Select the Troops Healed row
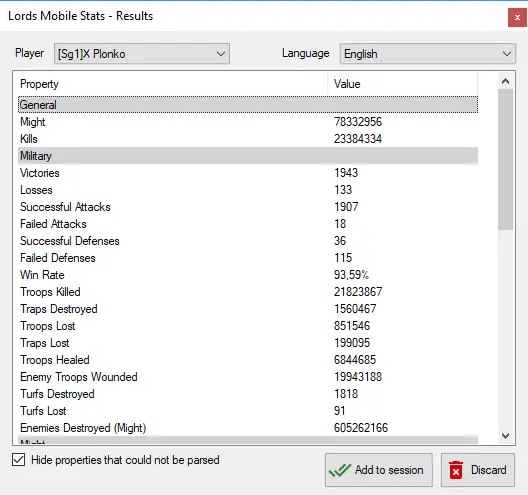528x495 pixels. coord(248,360)
